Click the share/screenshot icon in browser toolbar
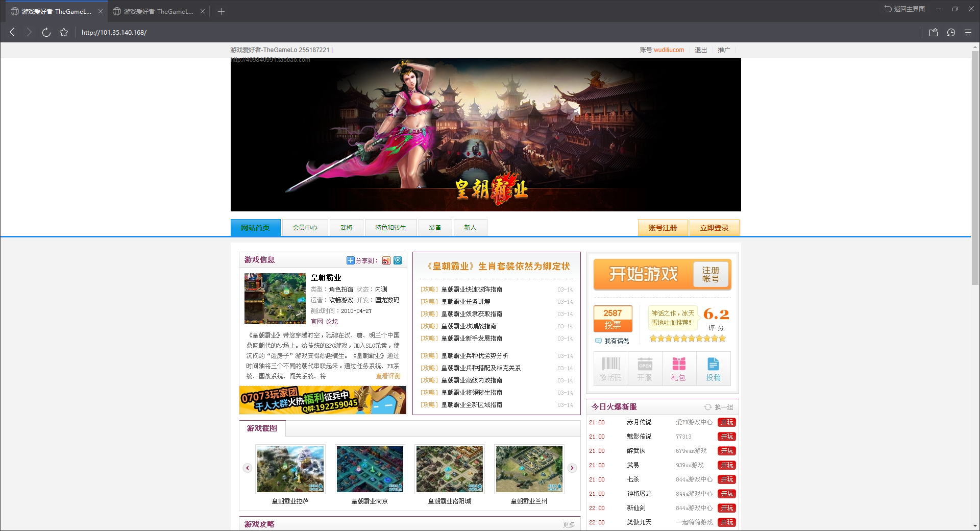The image size is (980, 531). pos(934,32)
